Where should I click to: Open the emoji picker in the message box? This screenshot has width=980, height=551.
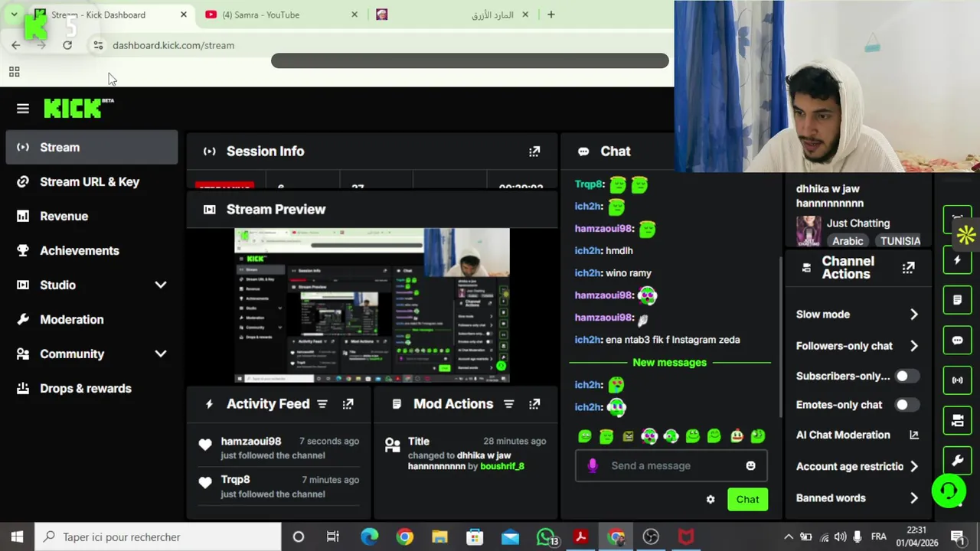point(750,465)
